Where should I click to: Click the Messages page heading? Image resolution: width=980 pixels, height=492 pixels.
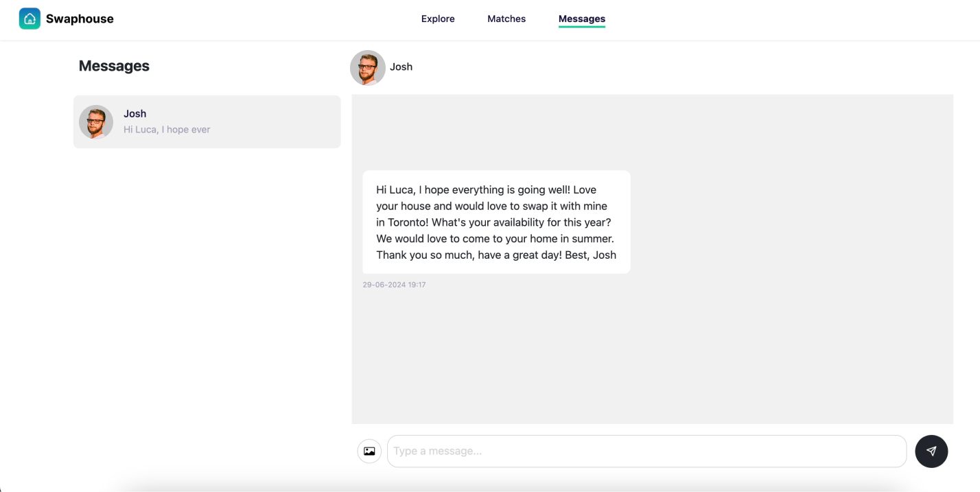[114, 66]
